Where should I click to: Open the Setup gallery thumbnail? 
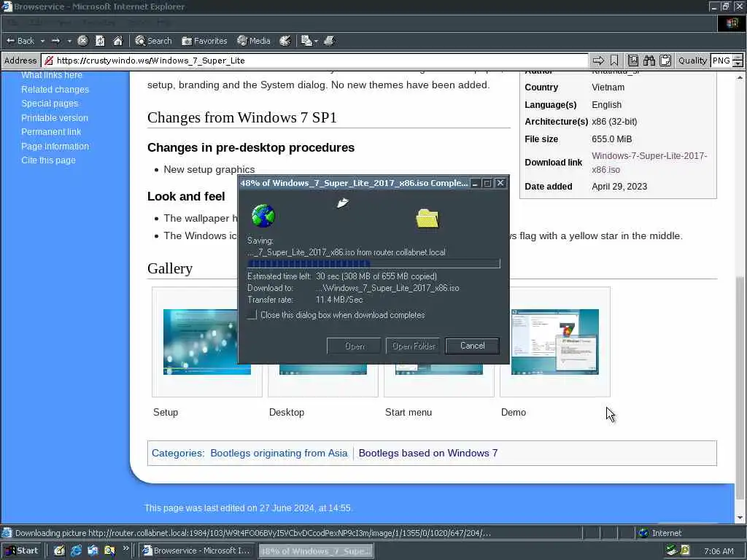tap(206, 341)
